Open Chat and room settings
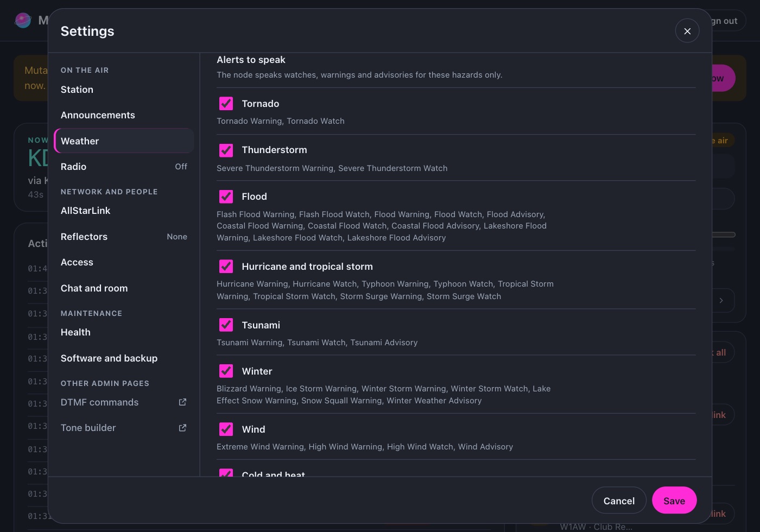The image size is (760, 532). [x=124, y=288]
